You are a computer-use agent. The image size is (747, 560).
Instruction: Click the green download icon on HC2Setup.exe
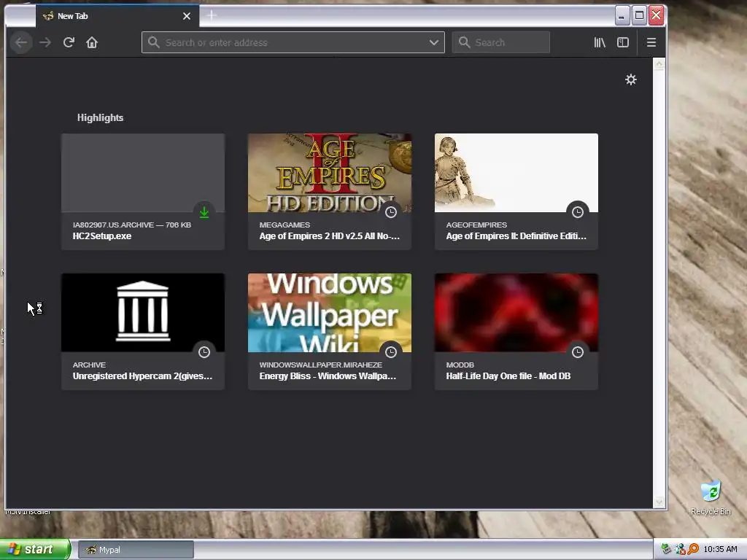tap(204, 212)
